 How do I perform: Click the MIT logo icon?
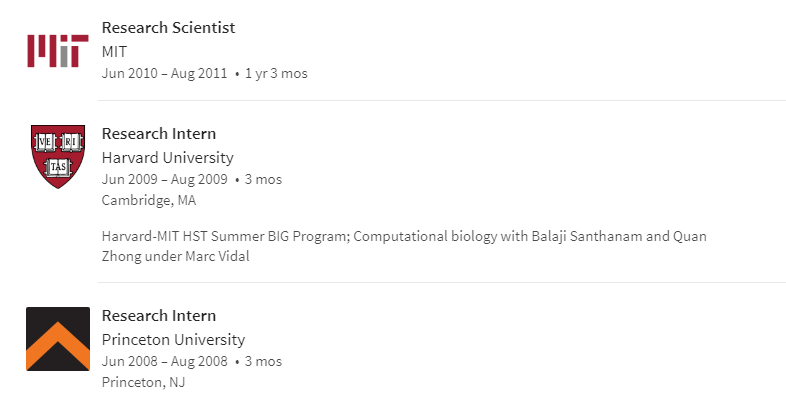pos(58,51)
